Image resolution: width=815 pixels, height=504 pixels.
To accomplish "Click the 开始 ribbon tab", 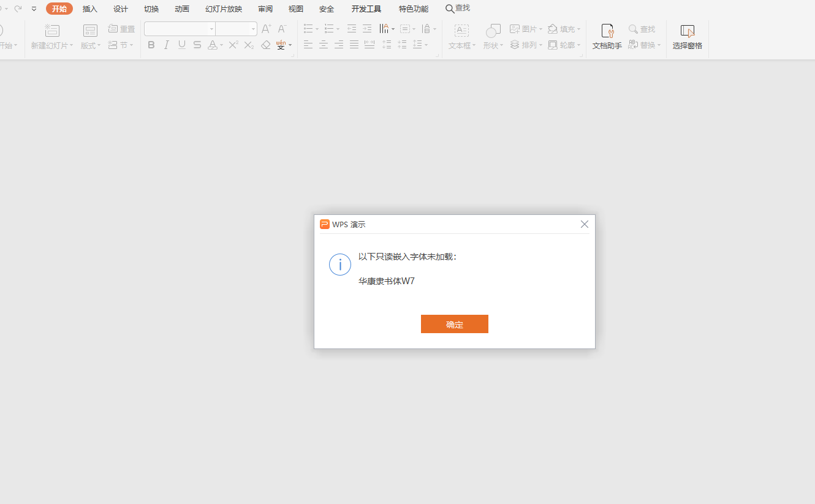I will (x=59, y=9).
